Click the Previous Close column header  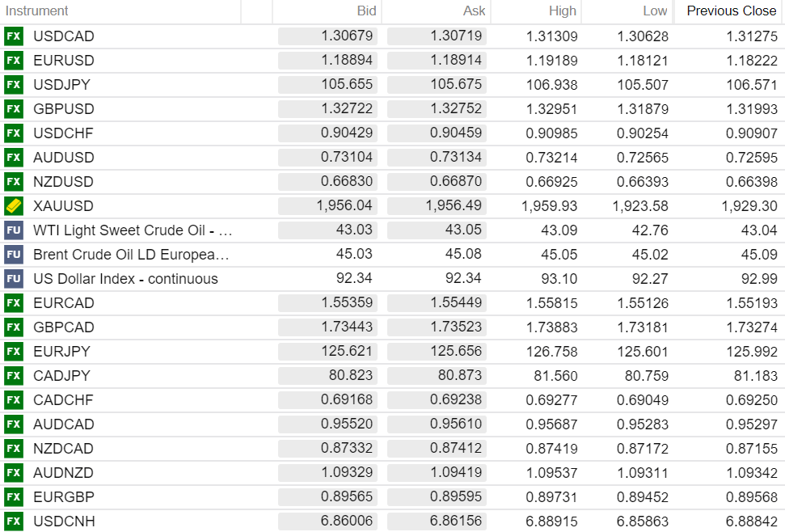click(x=731, y=11)
